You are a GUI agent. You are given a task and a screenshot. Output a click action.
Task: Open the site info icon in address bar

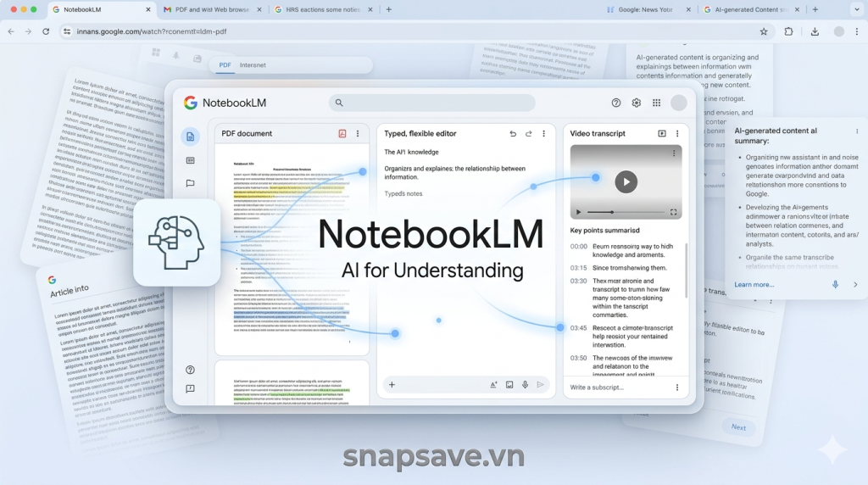pyautogui.click(x=67, y=31)
